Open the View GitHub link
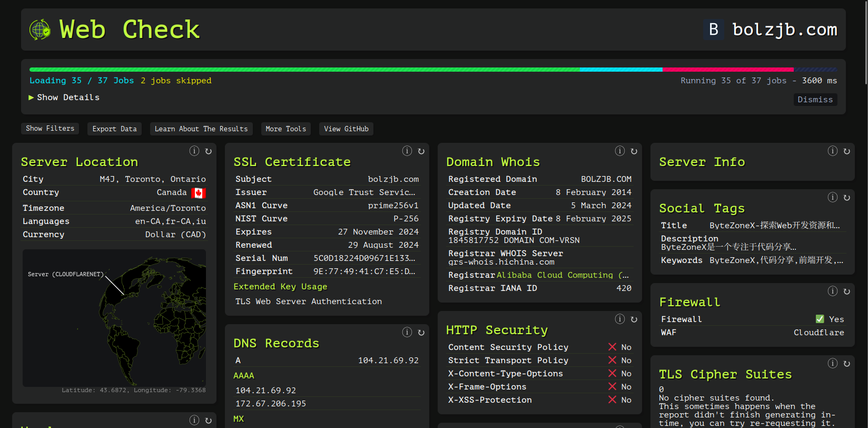The width and height of the screenshot is (868, 428). click(346, 129)
